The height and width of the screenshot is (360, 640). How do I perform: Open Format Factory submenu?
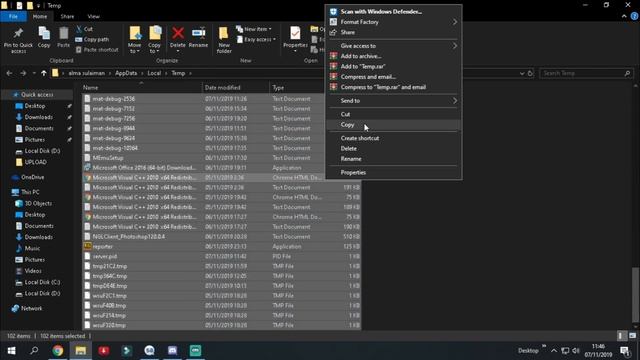[394, 22]
